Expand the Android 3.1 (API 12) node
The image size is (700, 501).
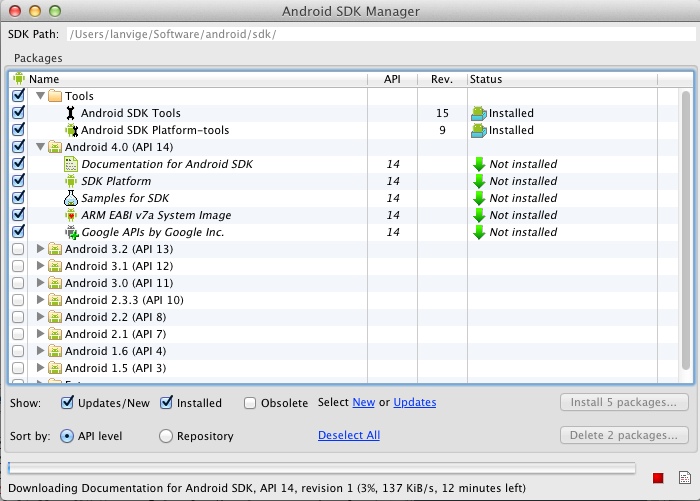pyautogui.click(x=40, y=265)
